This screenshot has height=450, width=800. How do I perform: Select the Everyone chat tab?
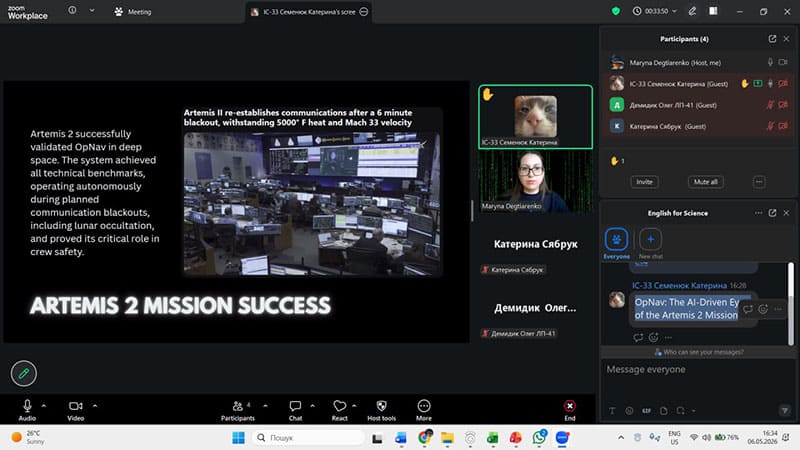(x=616, y=243)
